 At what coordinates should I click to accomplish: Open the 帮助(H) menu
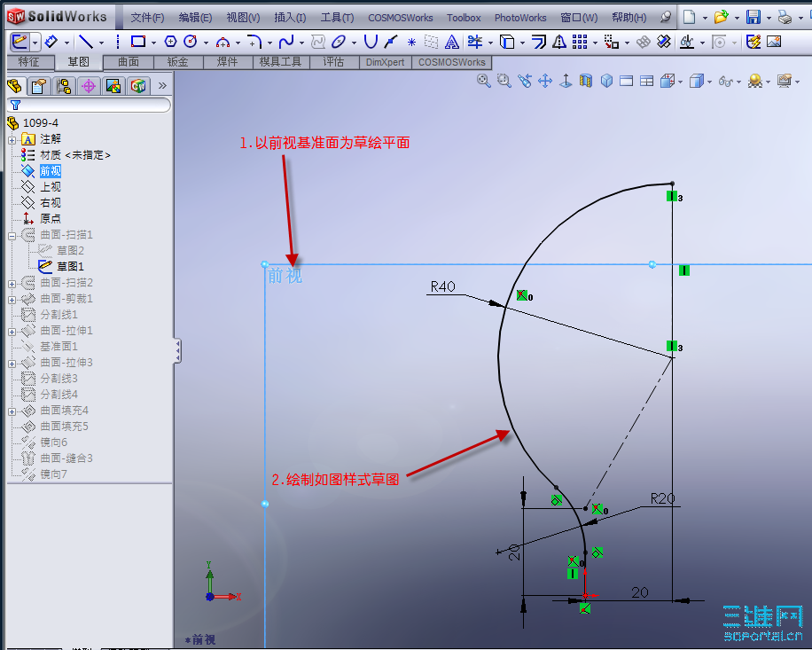click(x=629, y=18)
